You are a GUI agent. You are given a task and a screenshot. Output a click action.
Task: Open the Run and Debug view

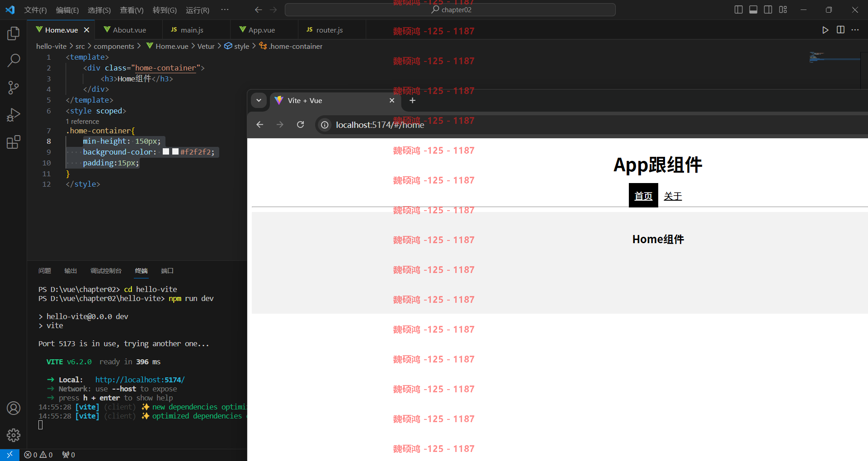point(14,115)
